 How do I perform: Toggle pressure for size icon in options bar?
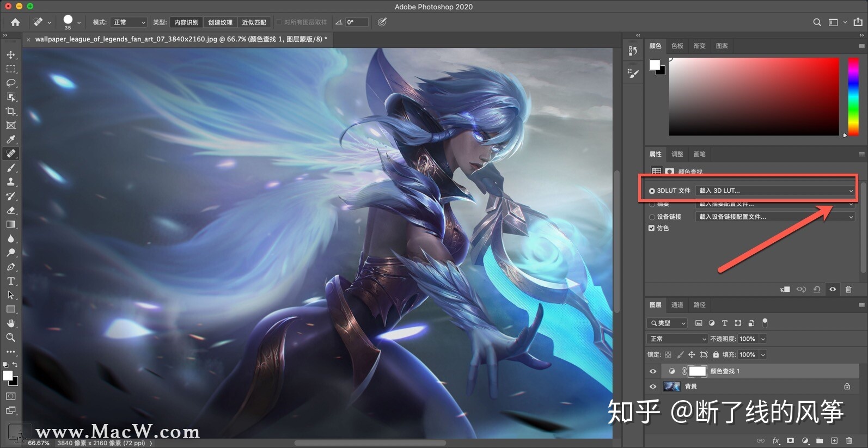point(382,22)
